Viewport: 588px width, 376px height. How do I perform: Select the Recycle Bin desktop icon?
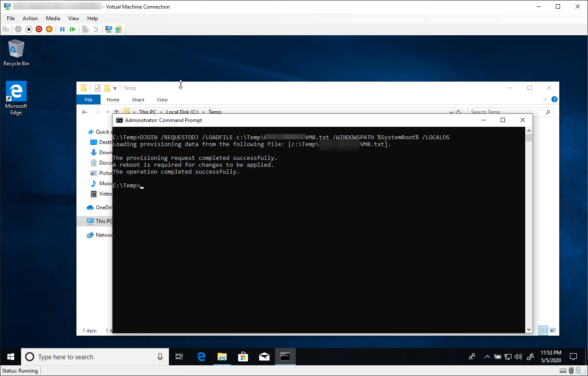[16, 53]
